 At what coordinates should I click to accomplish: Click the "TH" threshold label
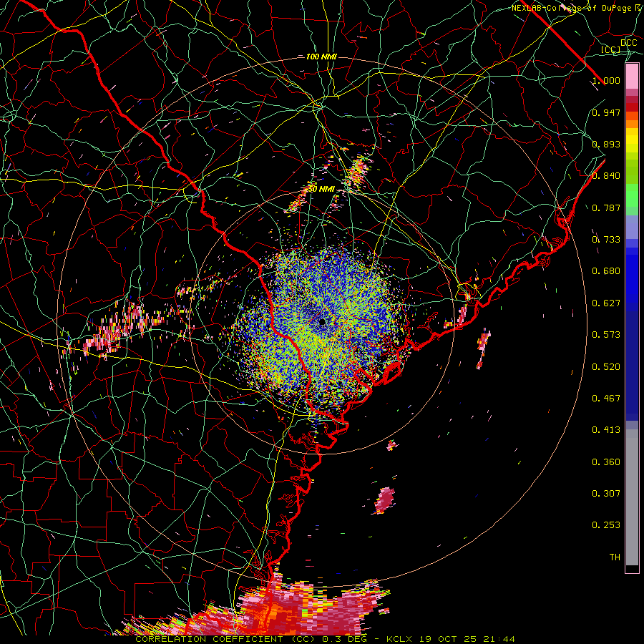click(x=615, y=557)
